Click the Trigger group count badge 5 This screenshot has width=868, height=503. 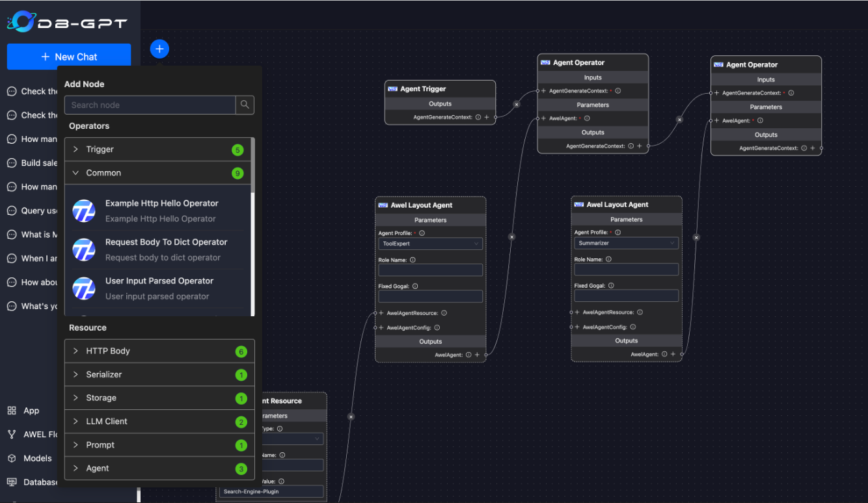pos(237,150)
